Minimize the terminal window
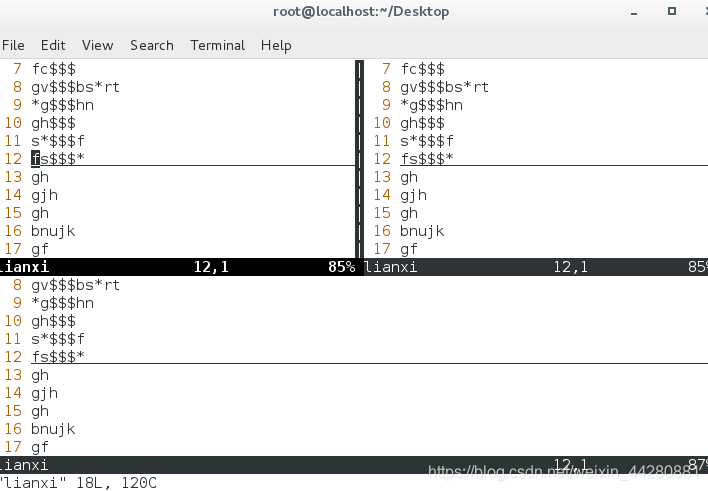The image size is (708, 491). coord(634,13)
